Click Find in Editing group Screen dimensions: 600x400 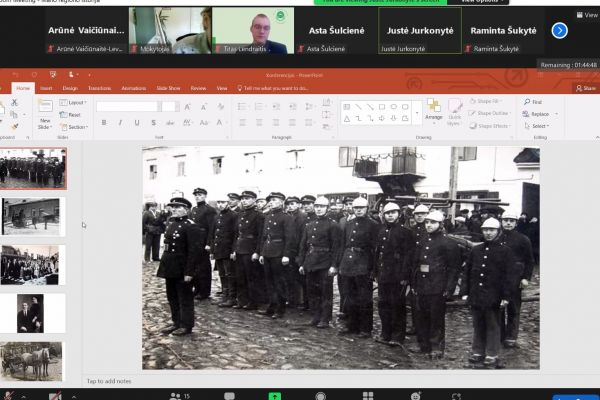tap(533, 102)
